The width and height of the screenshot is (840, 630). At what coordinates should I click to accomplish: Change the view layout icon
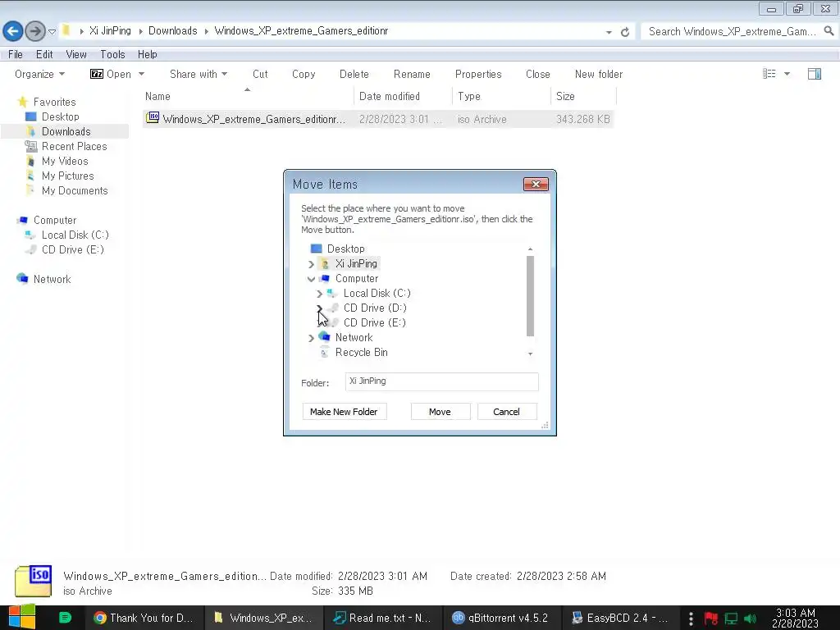point(769,73)
